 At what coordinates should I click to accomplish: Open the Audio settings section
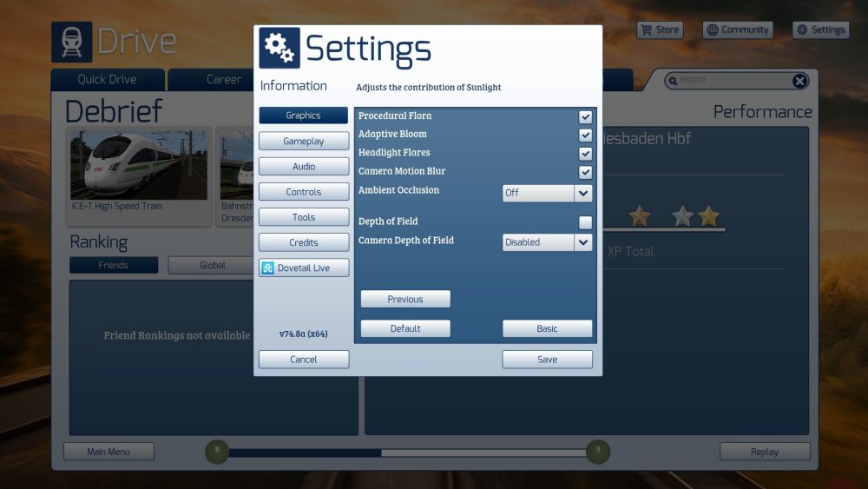click(x=304, y=167)
